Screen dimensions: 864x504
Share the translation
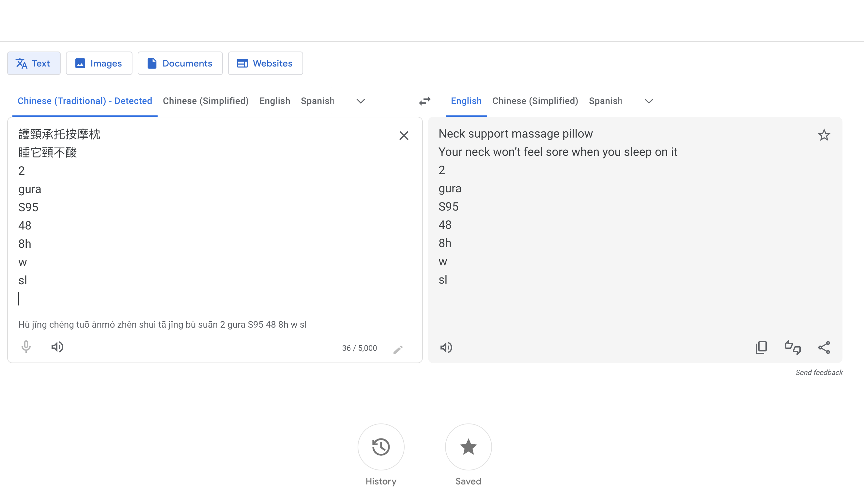tap(824, 347)
